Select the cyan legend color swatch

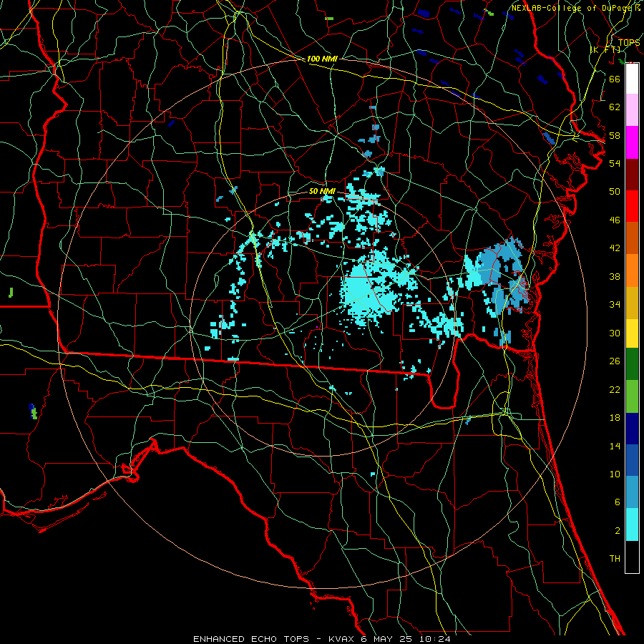pos(632,525)
